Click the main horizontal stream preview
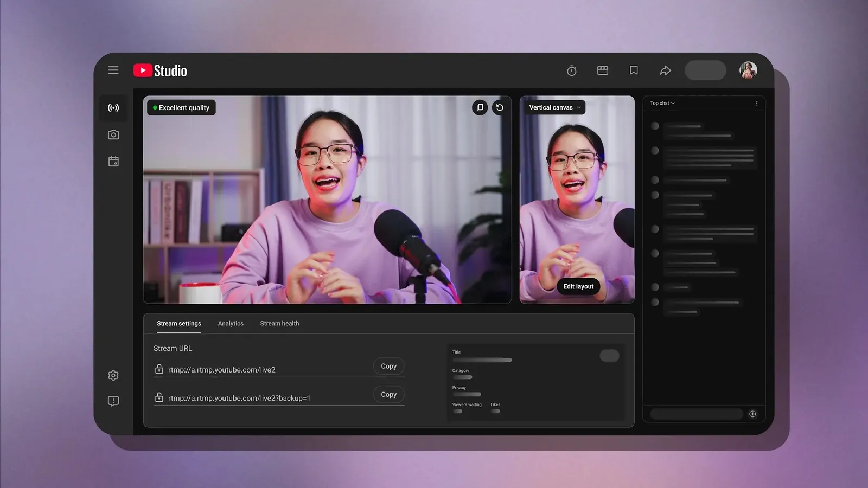The height and width of the screenshot is (488, 868). pos(327,200)
